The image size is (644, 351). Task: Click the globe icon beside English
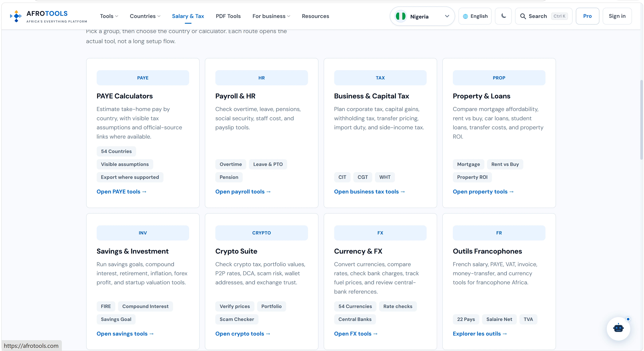click(465, 16)
